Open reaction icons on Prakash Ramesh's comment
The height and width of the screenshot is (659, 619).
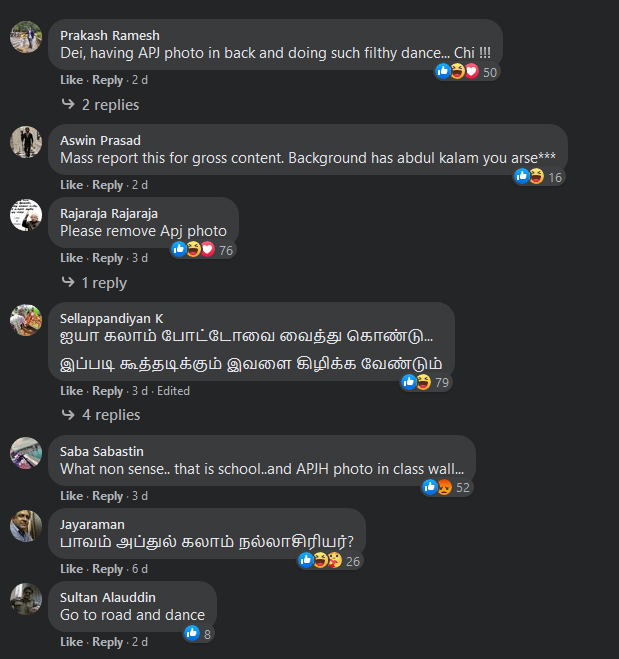[x=467, y=72]
